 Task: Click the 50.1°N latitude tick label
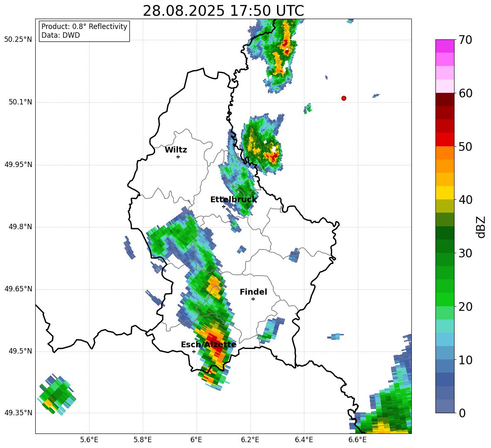point(18,102)
